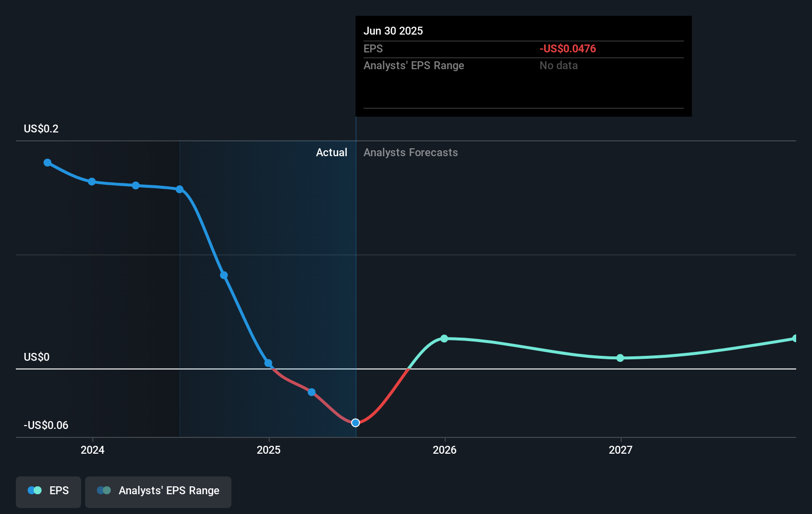Viewport: 812px width, 514px height.
Task: Click the first blue EPS data point
Action: (47, 163)
